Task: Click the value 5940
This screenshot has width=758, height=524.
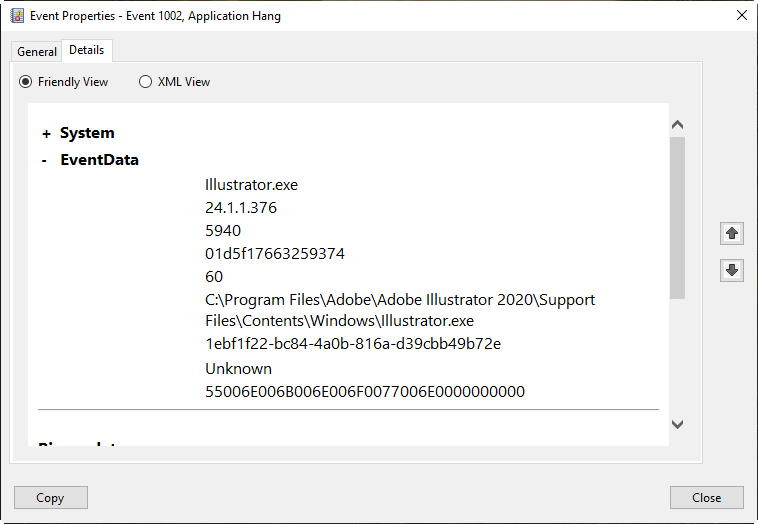Action: [x=223, y=231]
